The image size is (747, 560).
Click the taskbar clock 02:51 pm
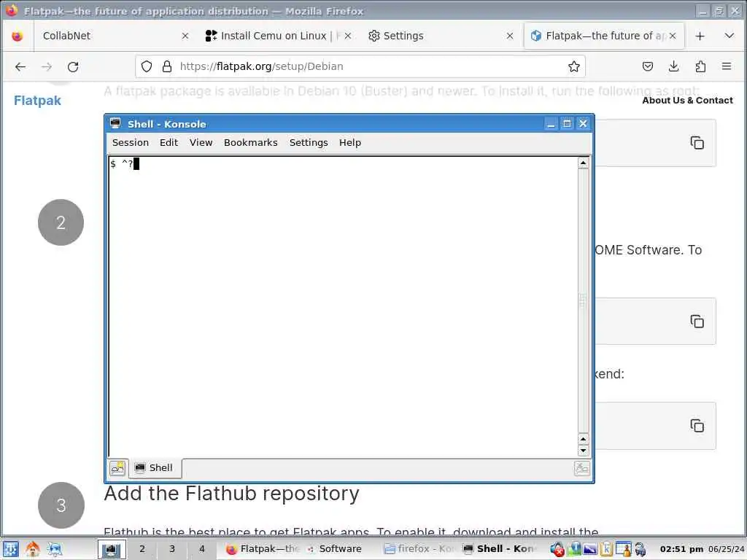(681, 549)
